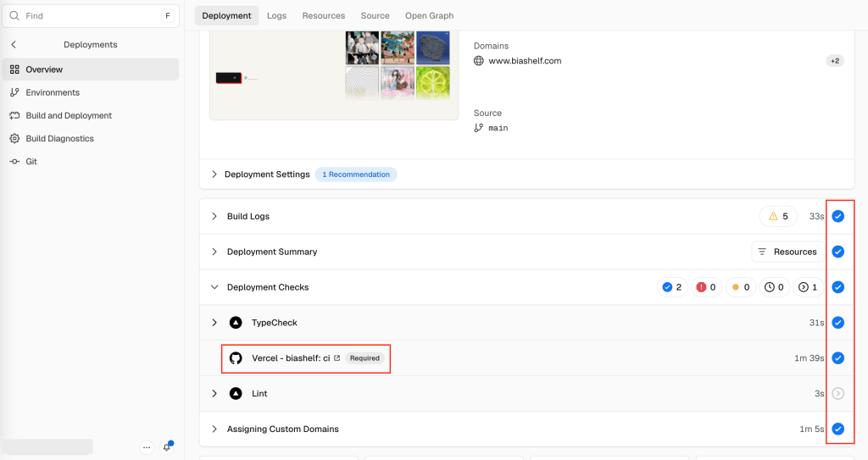Click the Assigning Custom Domains check icon
Image resolution: width=868 pixels, height=460 pixels.
838,429
